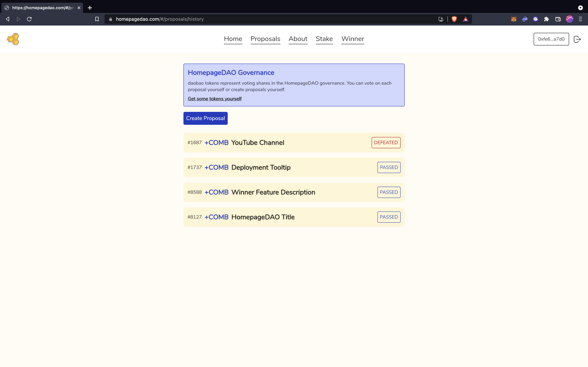Open the MetaMask fox extension

point(513,19)
